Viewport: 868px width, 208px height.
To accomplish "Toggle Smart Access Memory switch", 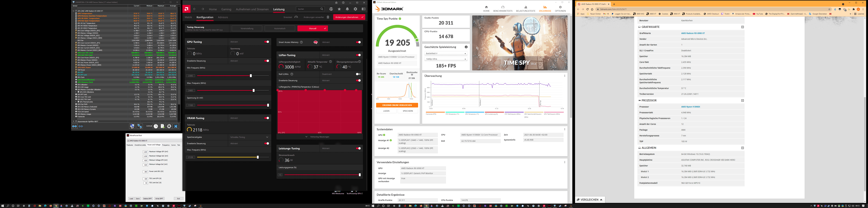I will pyautogui.click(x=358, y=42).
